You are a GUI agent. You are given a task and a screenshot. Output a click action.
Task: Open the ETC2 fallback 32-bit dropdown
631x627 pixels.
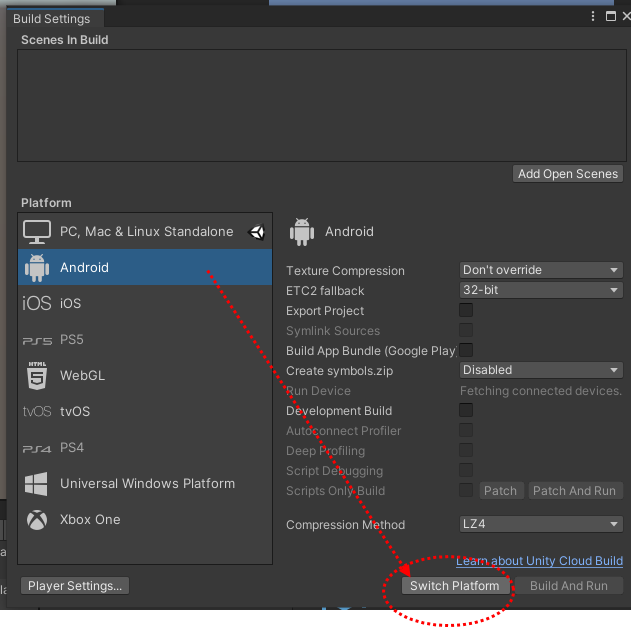pos(541,290)
